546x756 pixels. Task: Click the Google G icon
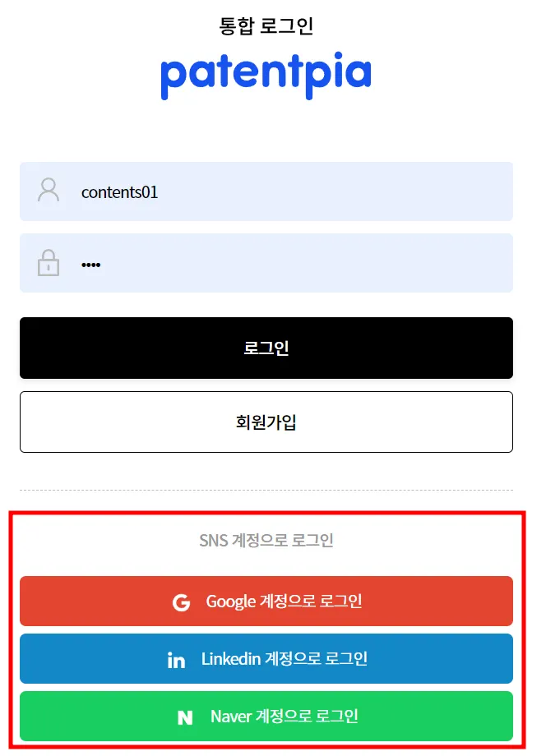click(x=182, y=602)
